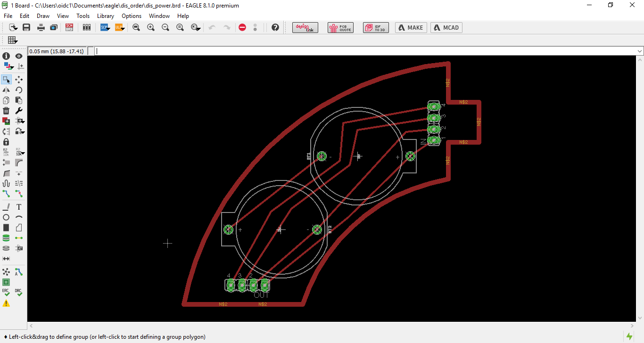The image size is (644, 343).
Task: Open the grid settings dropdown
Action: coord(13,40)
